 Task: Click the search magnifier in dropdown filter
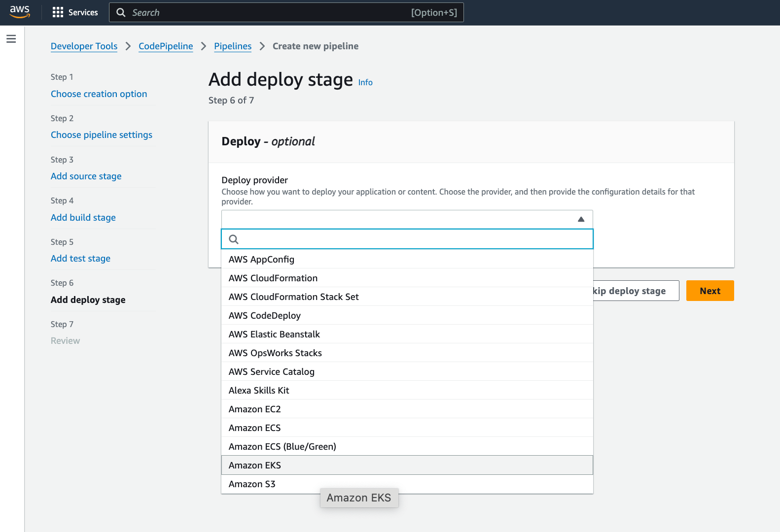(234, 239)
